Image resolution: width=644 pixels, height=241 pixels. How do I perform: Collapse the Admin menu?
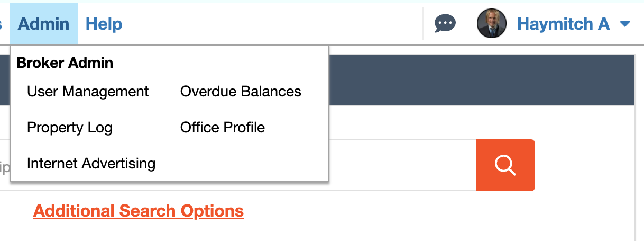43,24
